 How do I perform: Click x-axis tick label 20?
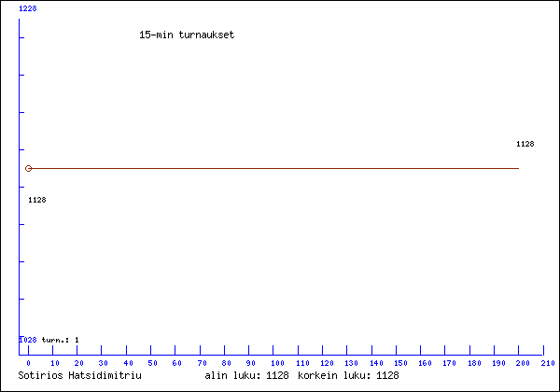[x=77, y=363]
